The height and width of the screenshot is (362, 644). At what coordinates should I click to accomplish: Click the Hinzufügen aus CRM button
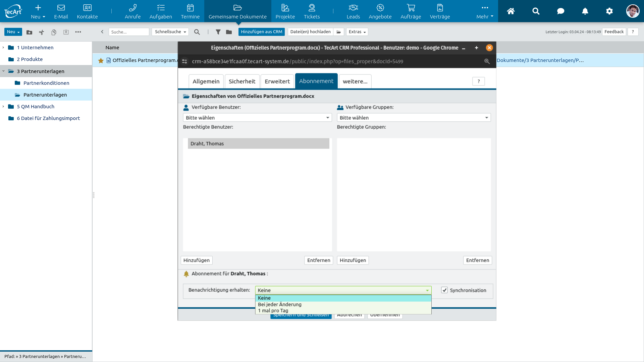point(261,32)
